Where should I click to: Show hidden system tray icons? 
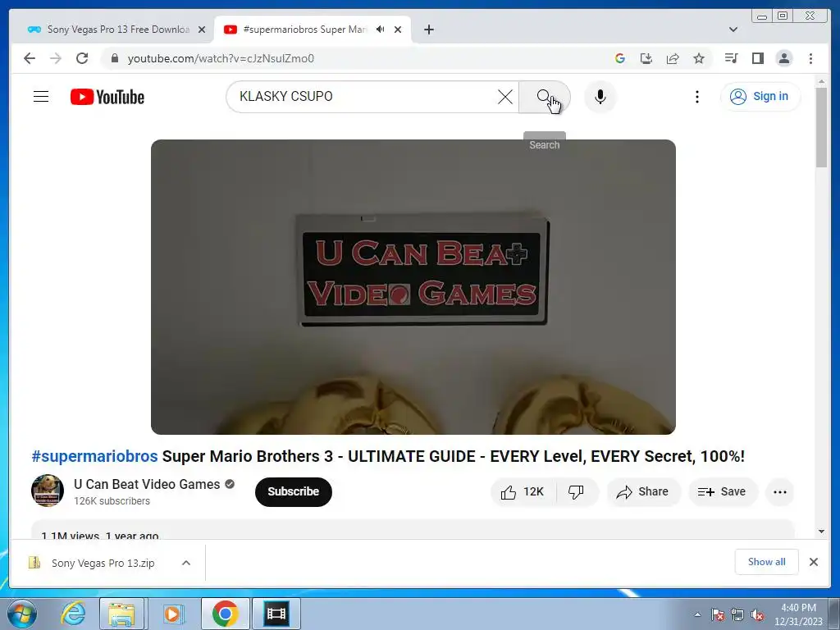(x=697, y=614)
